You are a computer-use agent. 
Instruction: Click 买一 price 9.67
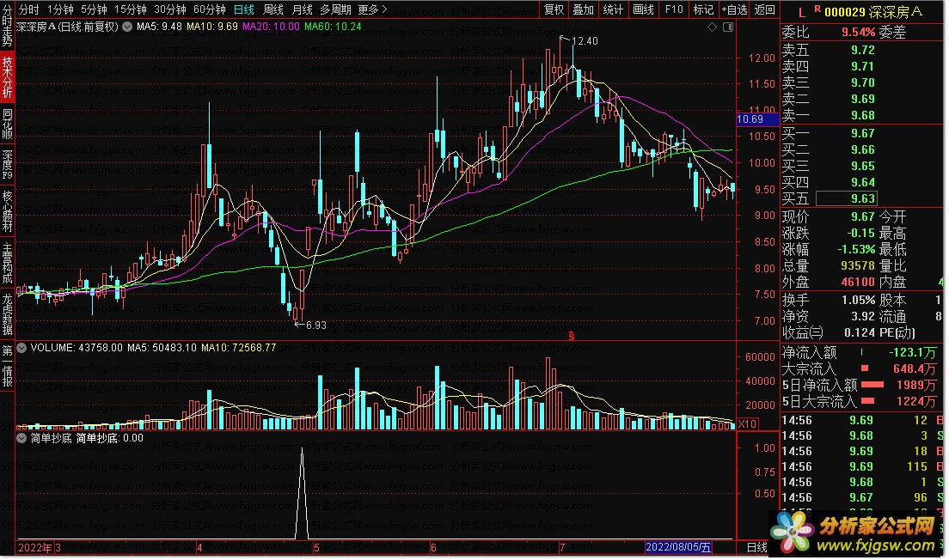[x=862, y=133]
